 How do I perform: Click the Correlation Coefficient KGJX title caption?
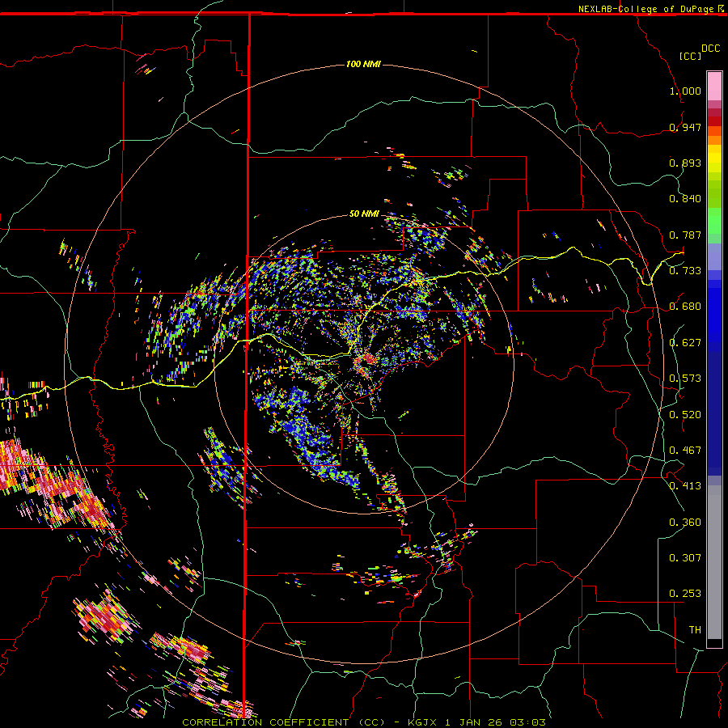(363, 722)
